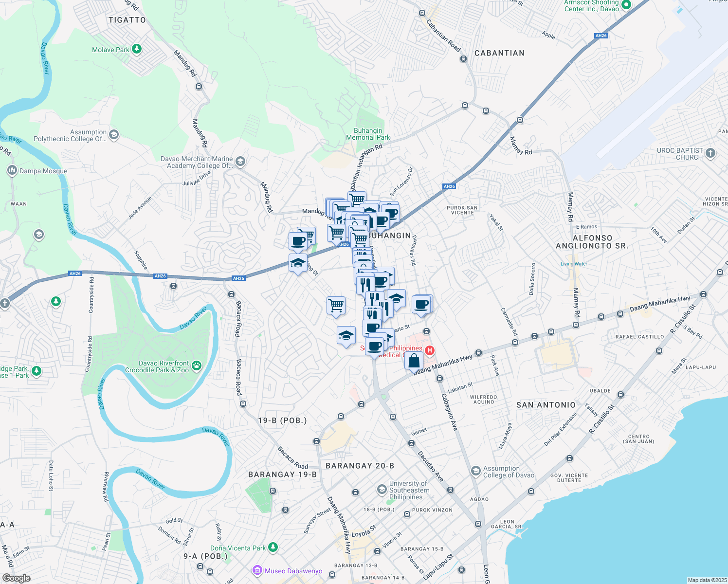Click the Dampa Mosque icon
The height and width of the screenshot is (584, 728).
[x=12, y=170]
